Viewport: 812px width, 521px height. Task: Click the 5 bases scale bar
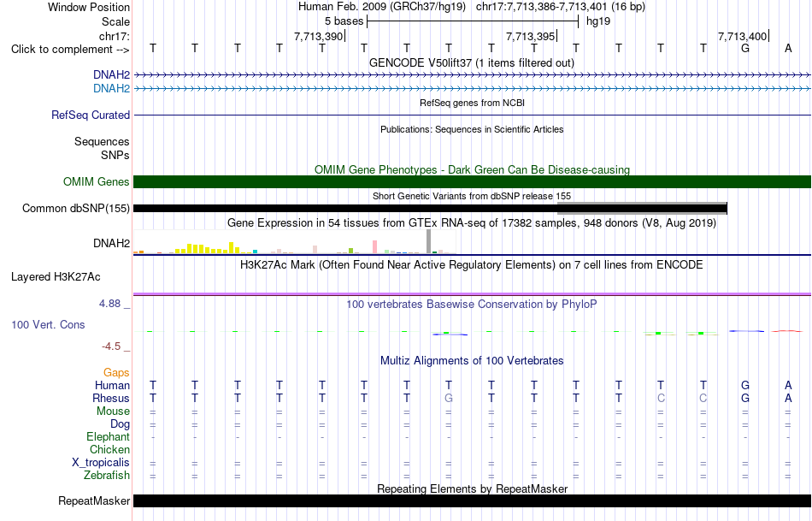pyautogui.click(x=473, y=21)
